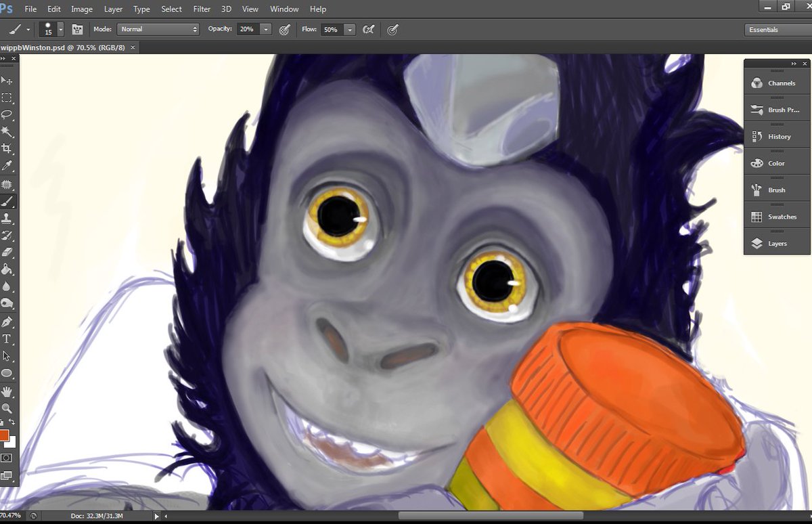Image resolution: width=812 pixels, height=524 pixels.
Task: Select the Hand tool
Action: pyautogui.click(x=7, y=391)
